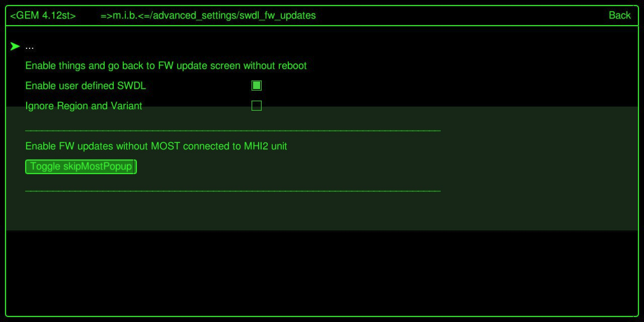Click the empty highlighted panel area below the separator
The image size is (644, 322).
click(x=322, y=212)
